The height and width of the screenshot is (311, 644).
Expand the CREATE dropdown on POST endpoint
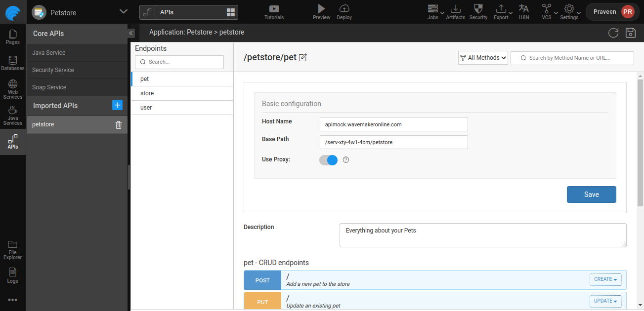[605, 279]
